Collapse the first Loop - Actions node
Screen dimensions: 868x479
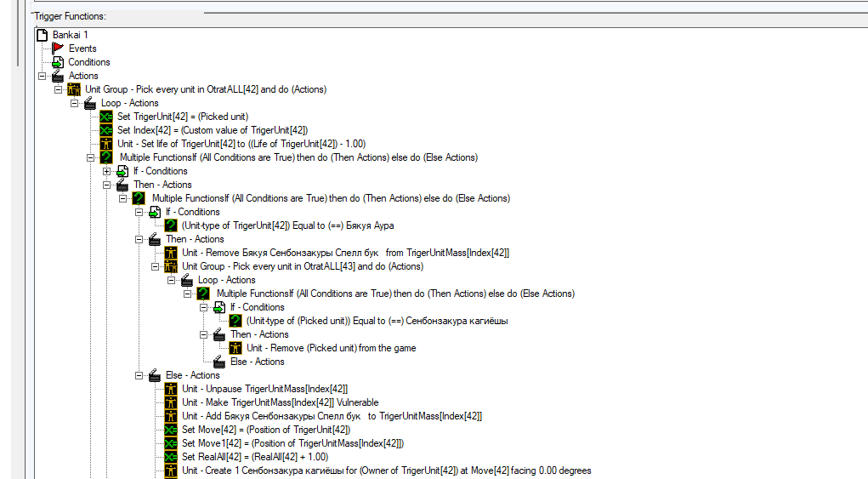click(74, 103)
